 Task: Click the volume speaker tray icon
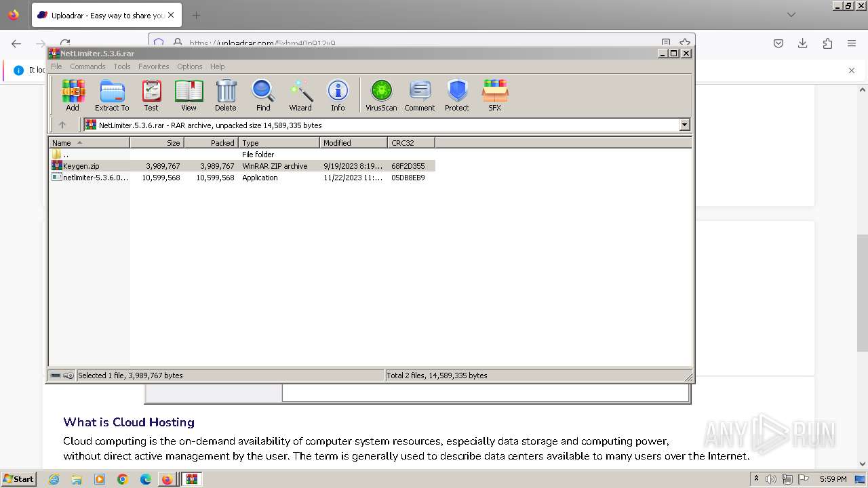[x=770, y=479]
